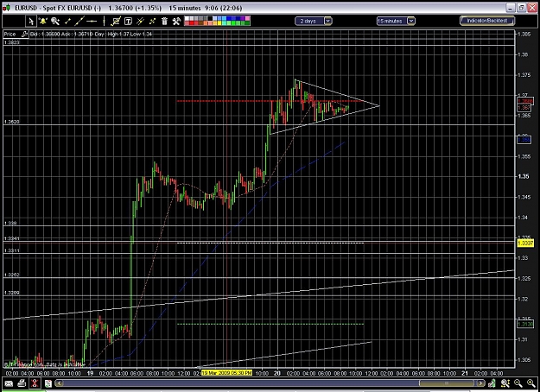Screen dimensions: 540x392
Task: Click the blue 1.358 price label on axis
Action: coord(524,140)
